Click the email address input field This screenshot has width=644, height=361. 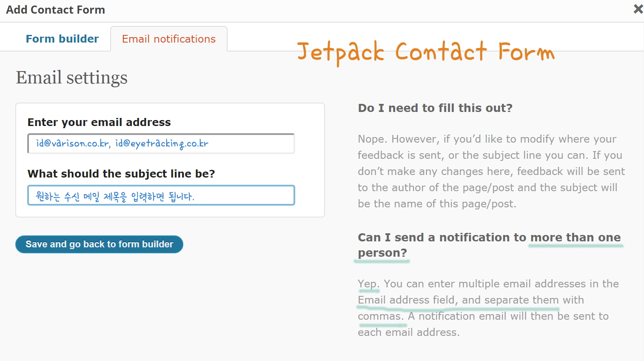(x=161, y=143)
